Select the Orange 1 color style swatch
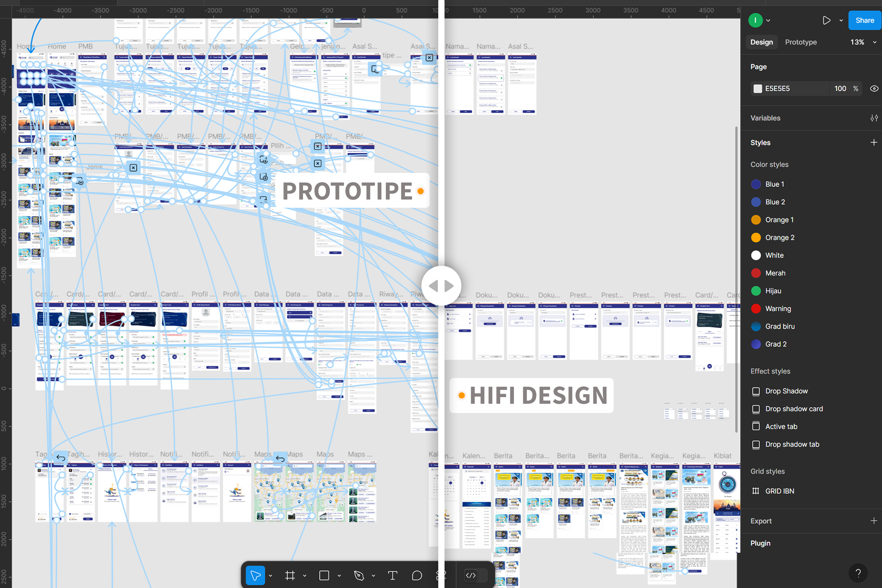 pos(756,220)
